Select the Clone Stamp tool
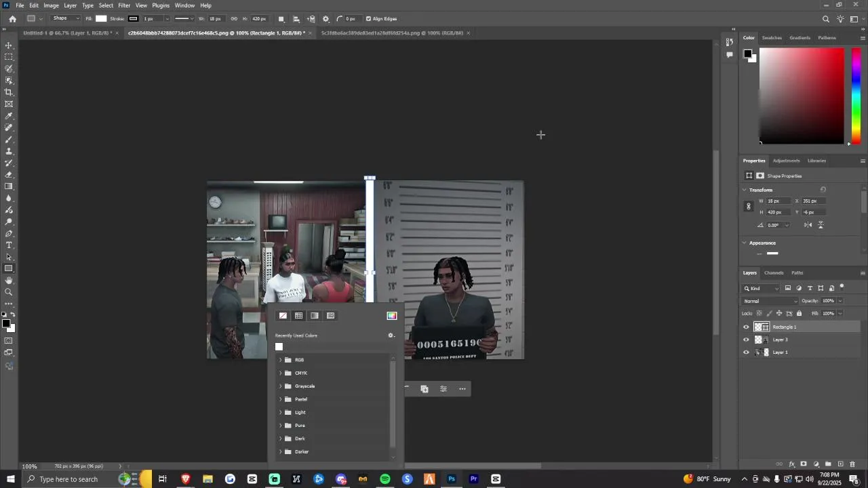The image size is (868, 488). [9, 151]
